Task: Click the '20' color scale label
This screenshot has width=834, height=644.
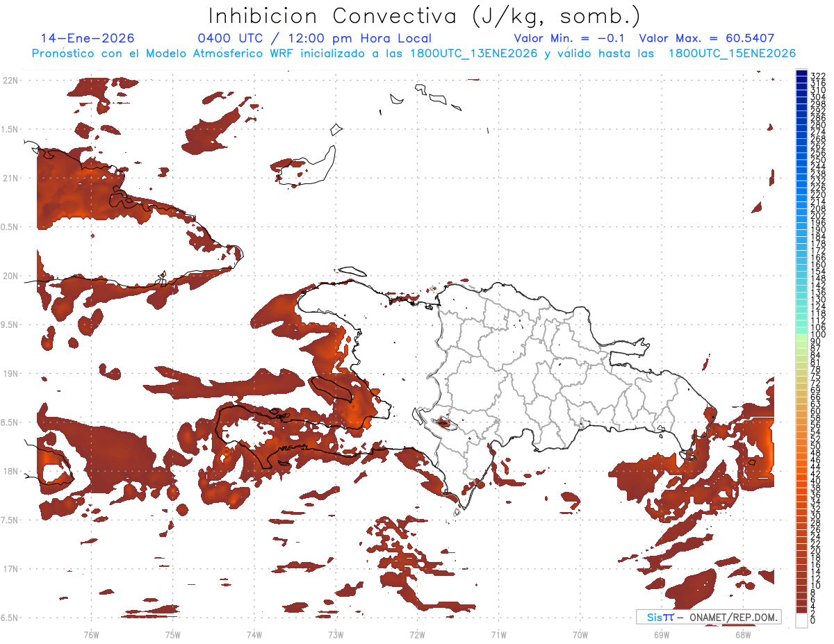Action: click(815, 551)
